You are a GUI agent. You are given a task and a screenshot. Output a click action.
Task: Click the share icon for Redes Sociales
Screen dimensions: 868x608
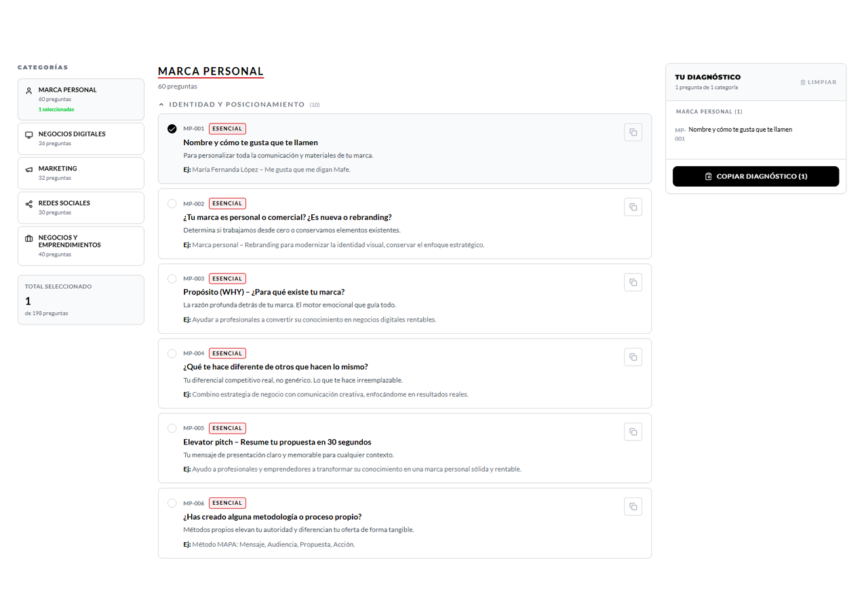click(29, 204)
